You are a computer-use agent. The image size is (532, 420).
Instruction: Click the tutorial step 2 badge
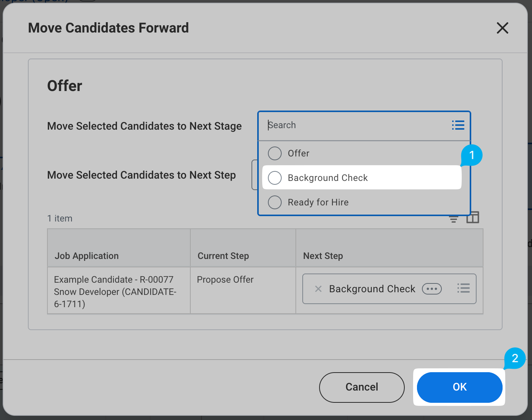pyautogui.click(x=515, y=358)
